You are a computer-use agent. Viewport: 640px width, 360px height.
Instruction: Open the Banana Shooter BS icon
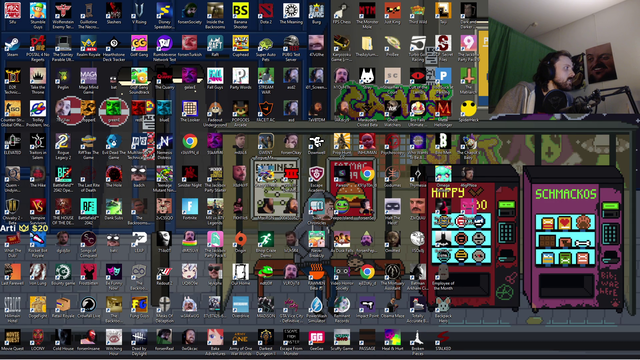(240, 11)
